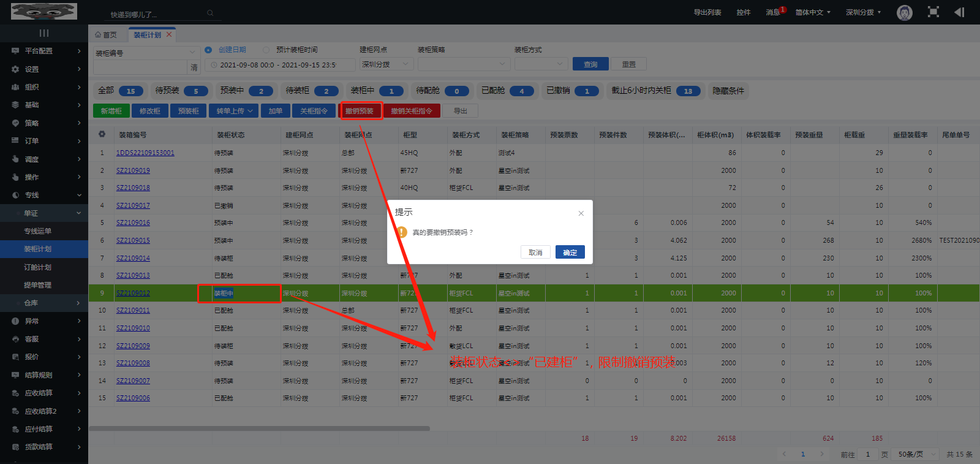Collapse the 单证 submenu chevron
The image size is (980, 464).
(79, 213)
